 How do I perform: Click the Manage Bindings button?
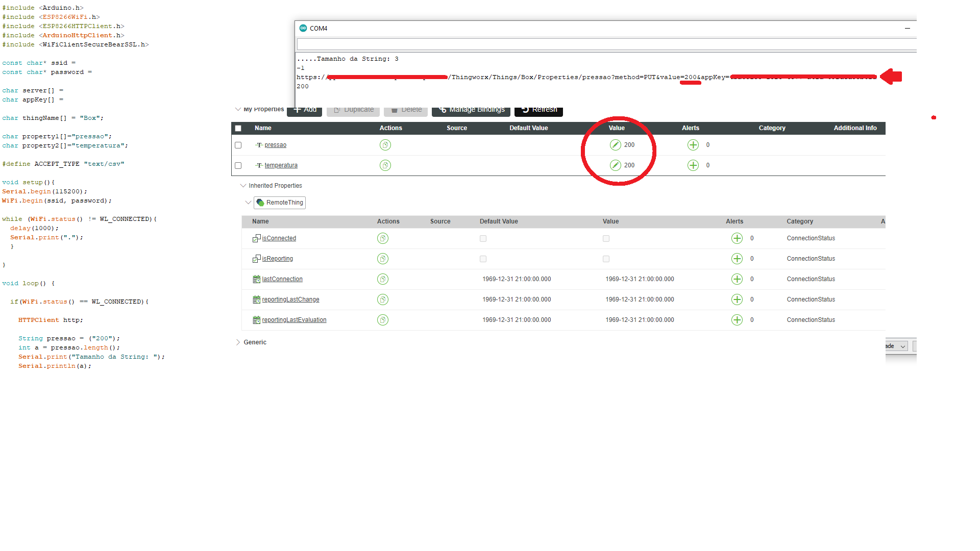click(x=471, y=111)
